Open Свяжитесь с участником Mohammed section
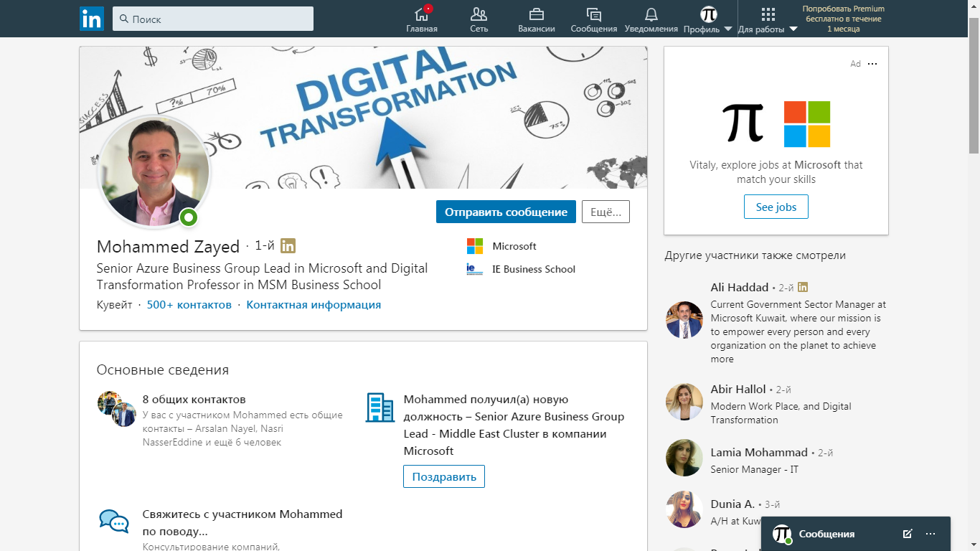This screenshot has height=551, width=980. coord(242,523)
